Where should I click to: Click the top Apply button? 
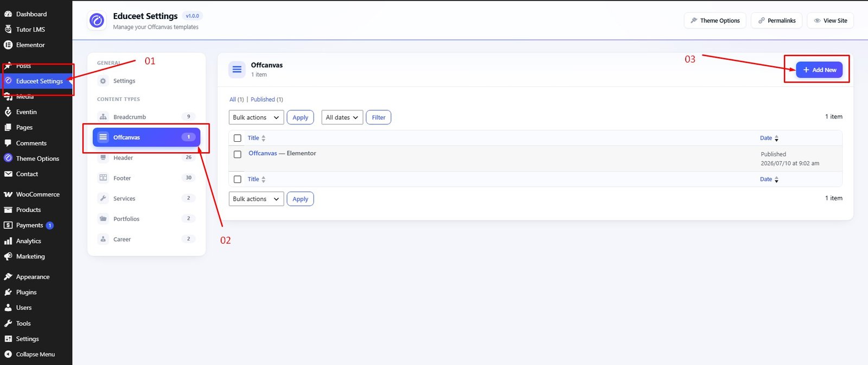[301, 117]
